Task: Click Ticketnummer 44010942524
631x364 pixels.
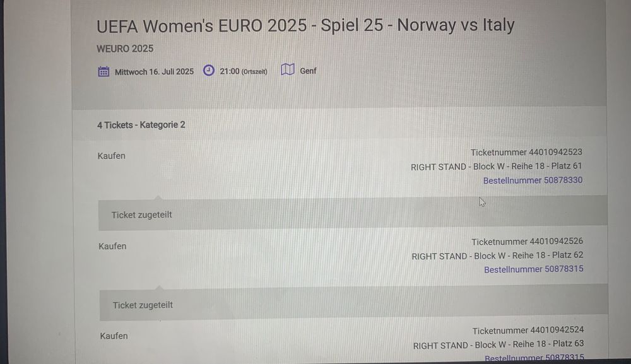Action: coord(528,331)
